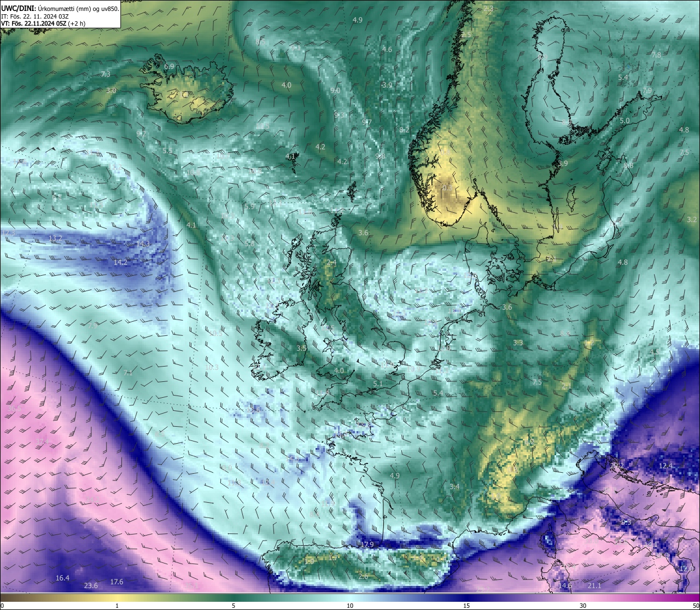Click the 17.9 value north of Spain

click(x=367, y=544)
